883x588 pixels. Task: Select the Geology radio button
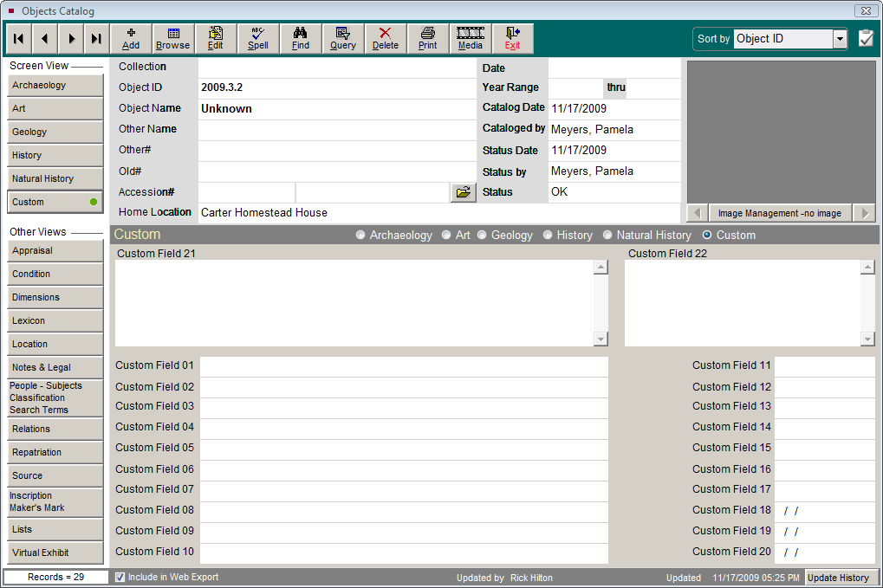pyautogui.click(x=484, y=234)
